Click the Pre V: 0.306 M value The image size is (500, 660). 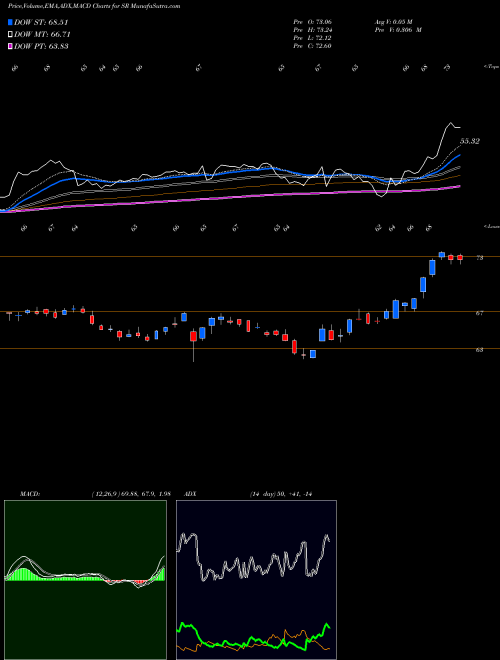398,30
